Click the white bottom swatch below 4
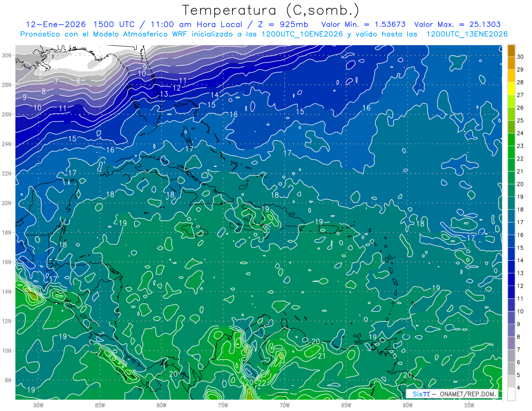Screen dimensions: 532x411 [x=511, y=394]
